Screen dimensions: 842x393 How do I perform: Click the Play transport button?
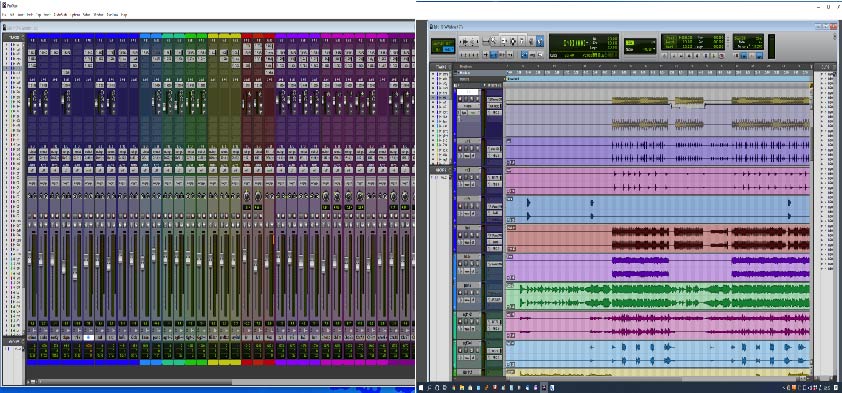click(714, 56)
